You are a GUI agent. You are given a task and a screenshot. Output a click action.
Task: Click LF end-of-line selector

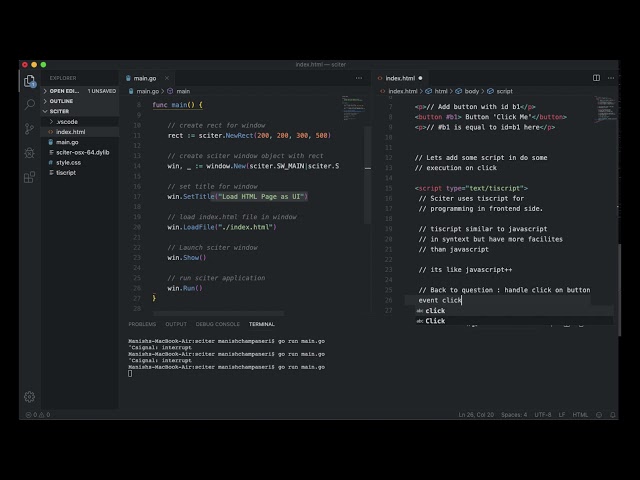click(x=562, y=415)
